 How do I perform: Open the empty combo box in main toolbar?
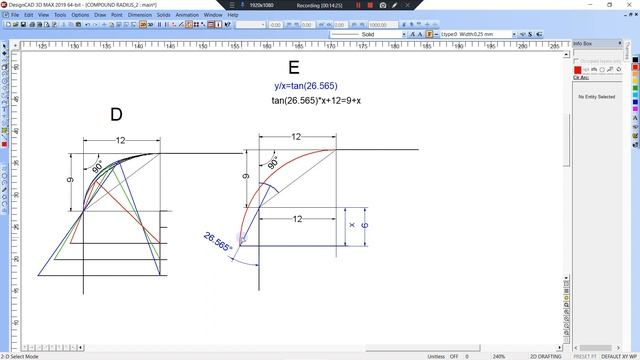pyautogui.click(x=251, y=24)
